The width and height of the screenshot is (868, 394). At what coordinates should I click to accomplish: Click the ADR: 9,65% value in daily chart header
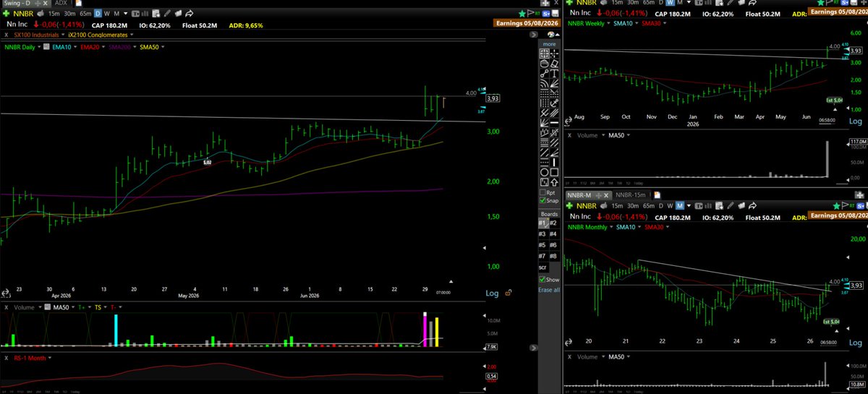click(x=246, y=25)
